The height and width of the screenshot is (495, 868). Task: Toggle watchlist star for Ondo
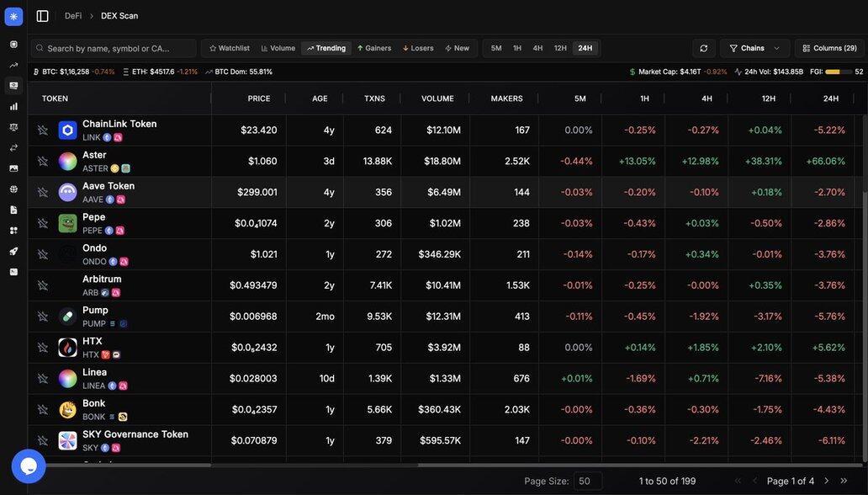[x=43, y=254]
